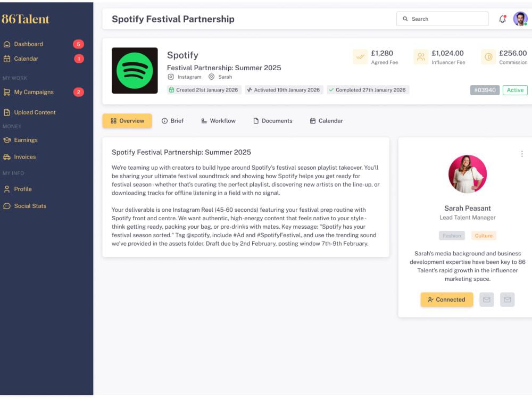Click the Culture tag chip
The image size is (532, 399).
click(484, 236)
